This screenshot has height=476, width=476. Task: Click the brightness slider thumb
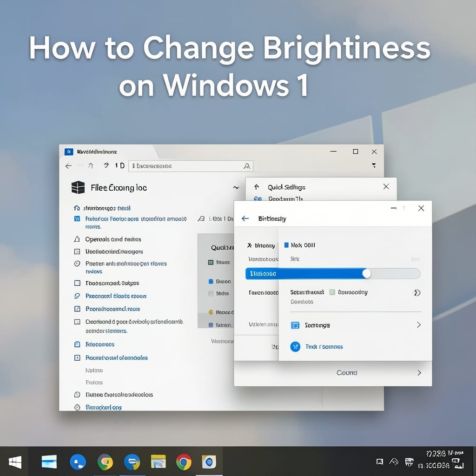coord(366,273)
